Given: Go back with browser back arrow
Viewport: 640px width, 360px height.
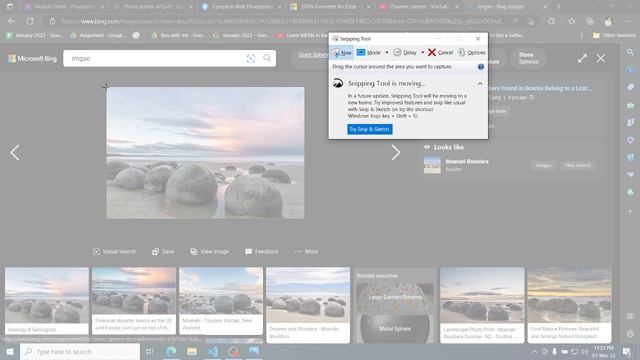Looking at the screenshot, I should click(11, 21).
